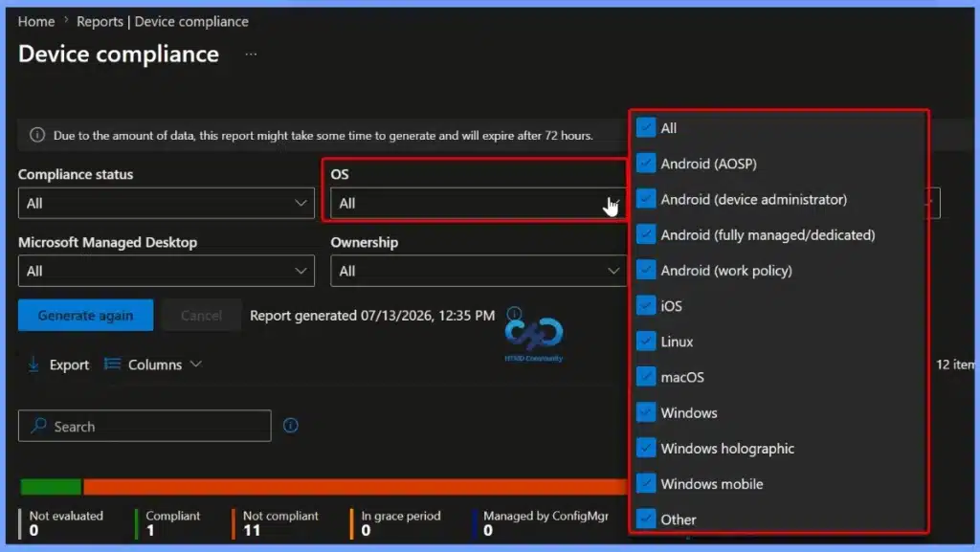
Task: Uncheck the iOS checkbox
Action: click(x=646, y=306)
